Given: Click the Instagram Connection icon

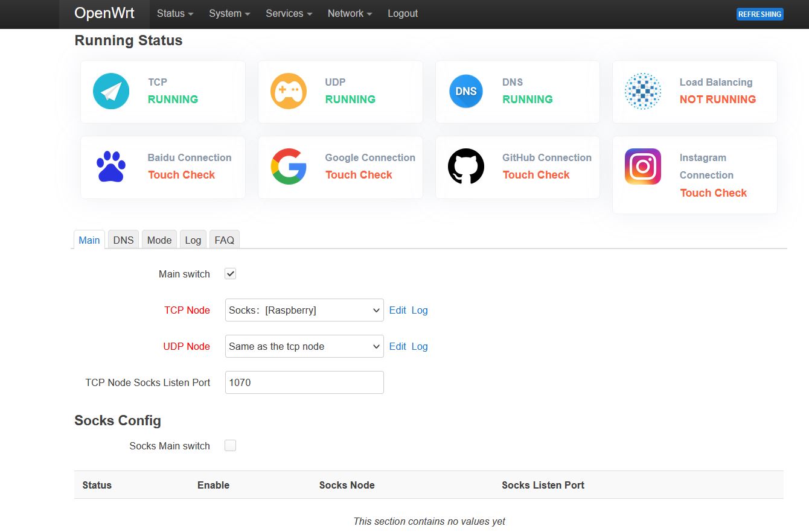Looking at the screenshot, I should pyautogui.click(x=642, y=166).
